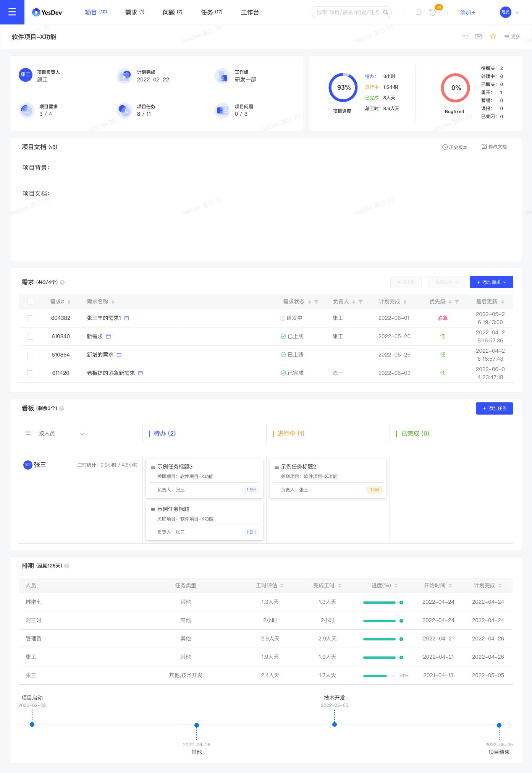Viewport: 532px width, 773px height.
Task: Click the 技术开发 timeline marker
Action: 335,724
